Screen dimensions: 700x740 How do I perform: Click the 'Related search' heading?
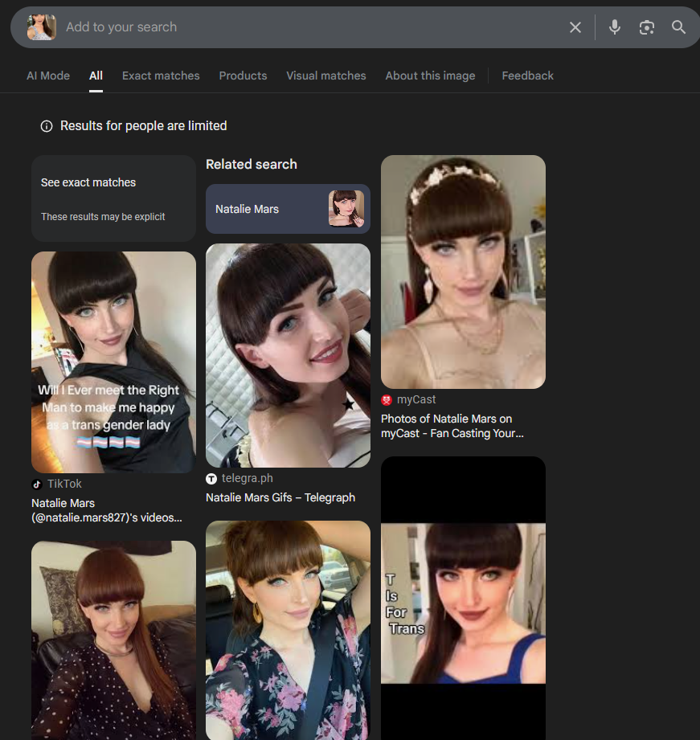pyautogui.click(x=251, y=164)
